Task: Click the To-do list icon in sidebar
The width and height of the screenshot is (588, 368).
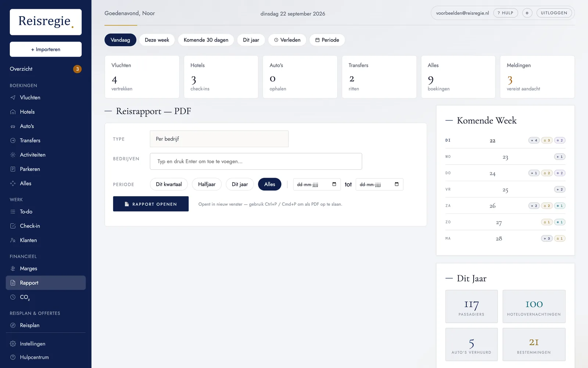Action: 13,212
